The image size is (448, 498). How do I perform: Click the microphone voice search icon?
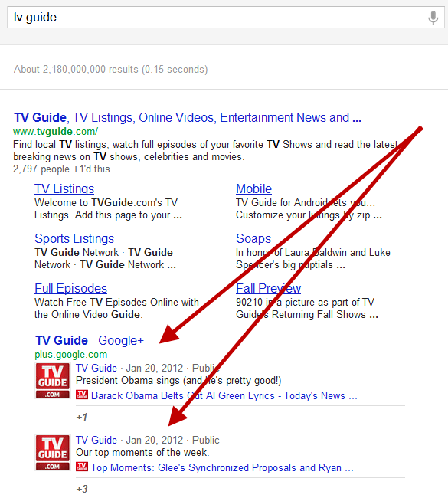click(433, 18)
